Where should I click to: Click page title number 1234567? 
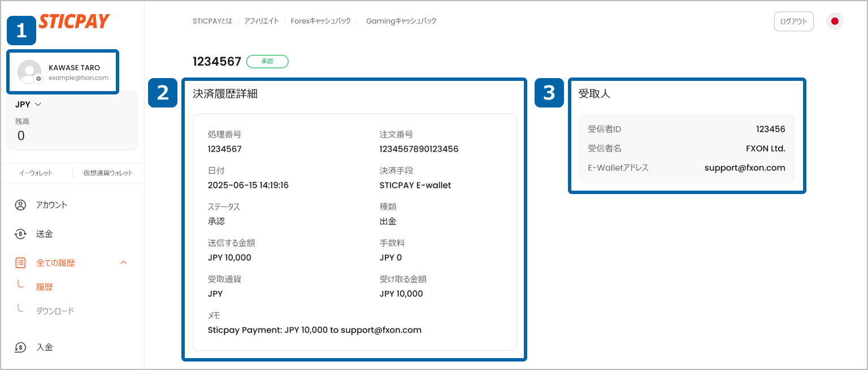pos(217,61)
